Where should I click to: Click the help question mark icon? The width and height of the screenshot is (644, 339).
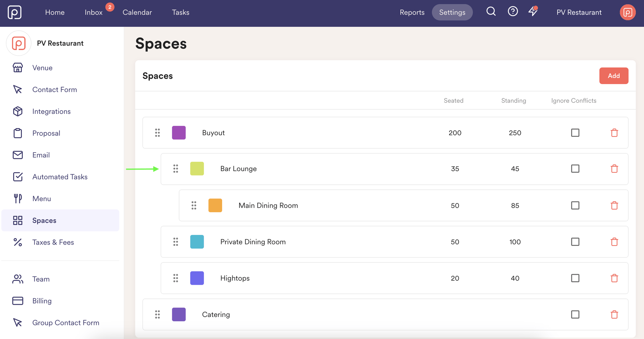pos(513,12)
